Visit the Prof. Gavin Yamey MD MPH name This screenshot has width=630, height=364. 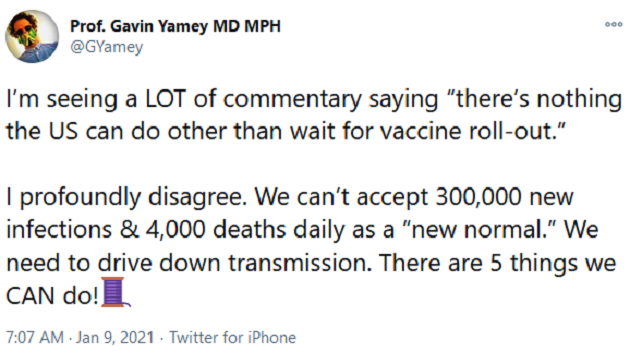[x=175, y=27]
